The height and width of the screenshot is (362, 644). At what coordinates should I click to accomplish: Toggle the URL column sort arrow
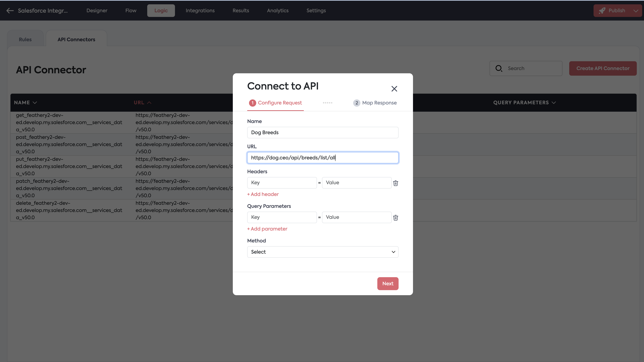149,103
